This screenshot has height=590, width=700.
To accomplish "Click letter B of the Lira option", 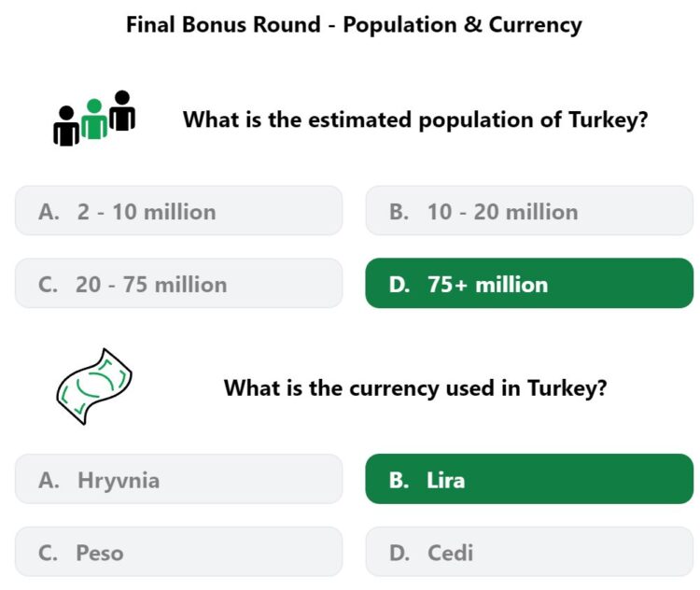I will coord(399,481).
